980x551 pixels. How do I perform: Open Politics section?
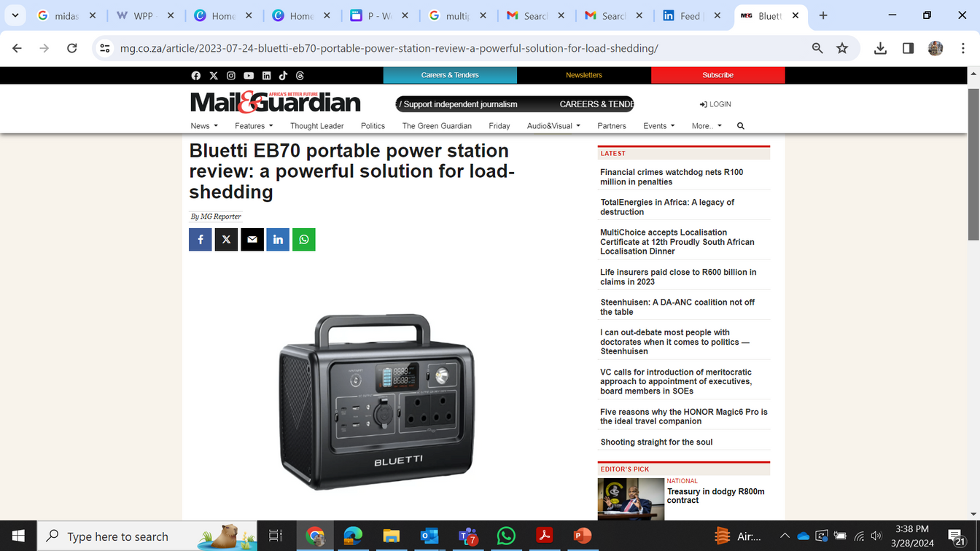click(x=373, y=126)
